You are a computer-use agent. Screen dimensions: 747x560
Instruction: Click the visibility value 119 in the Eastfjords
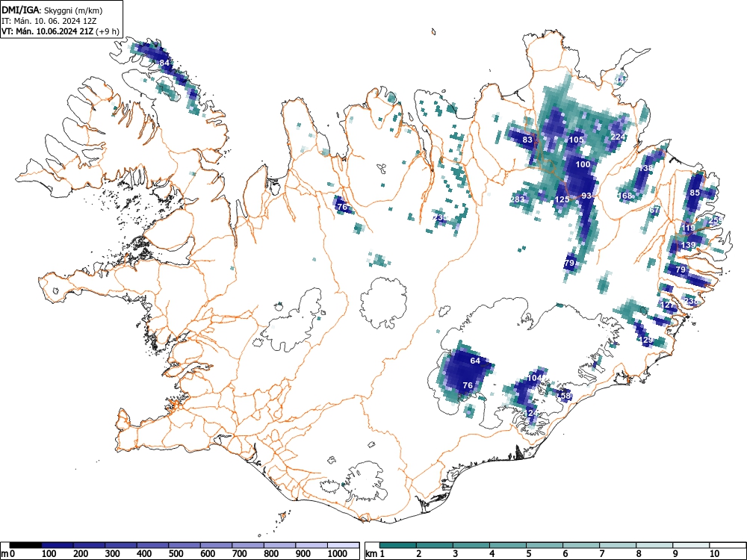(x=689, y=228)
